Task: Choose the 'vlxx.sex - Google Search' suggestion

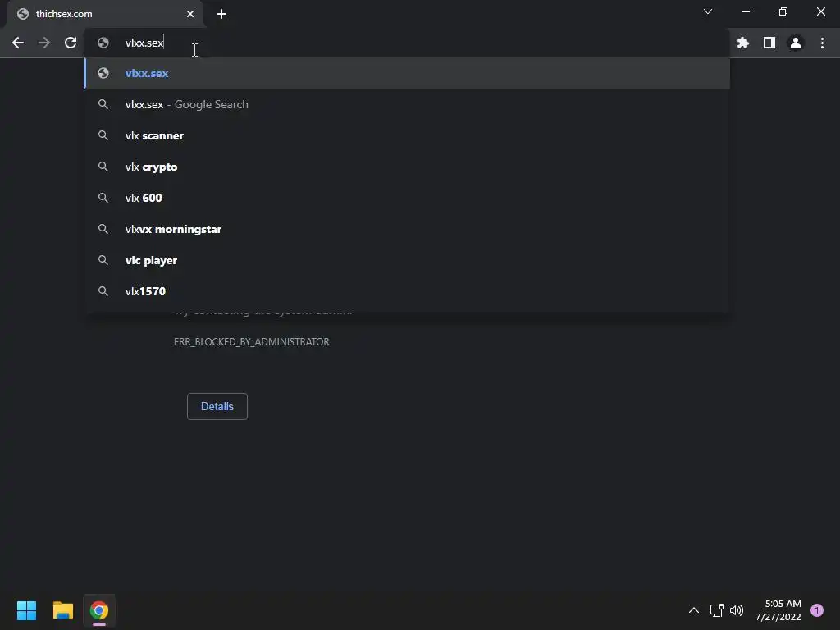Action: (x=407, y=104)
